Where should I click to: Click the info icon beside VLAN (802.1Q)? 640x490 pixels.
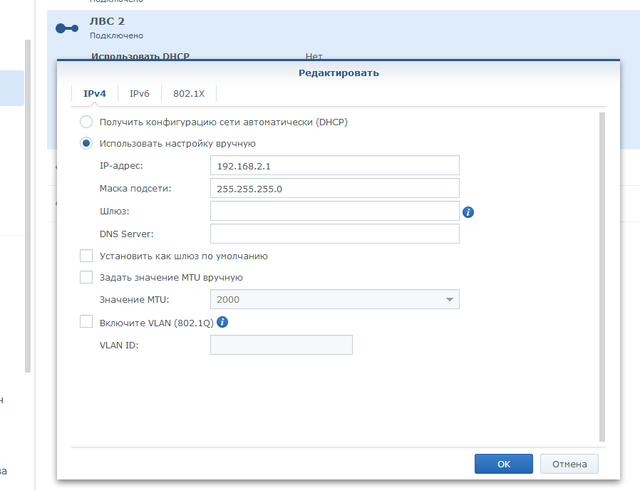[222, 322]
